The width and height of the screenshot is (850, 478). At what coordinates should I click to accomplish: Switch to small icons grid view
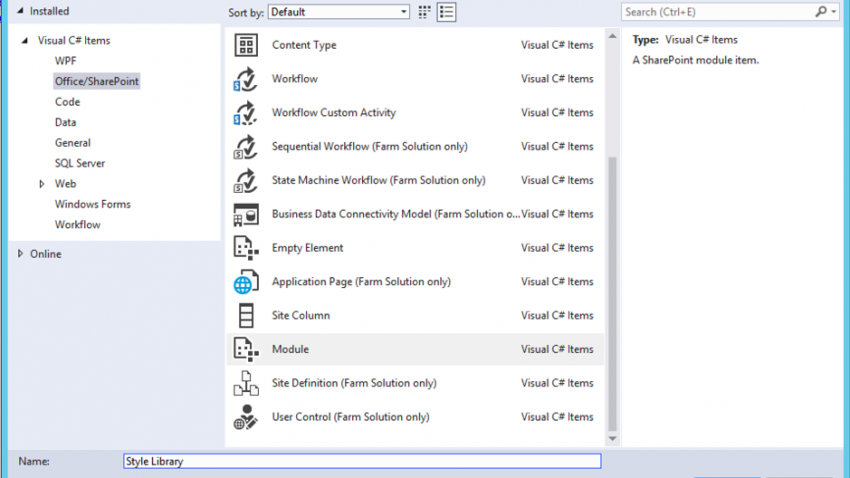[x=424, y=12]
